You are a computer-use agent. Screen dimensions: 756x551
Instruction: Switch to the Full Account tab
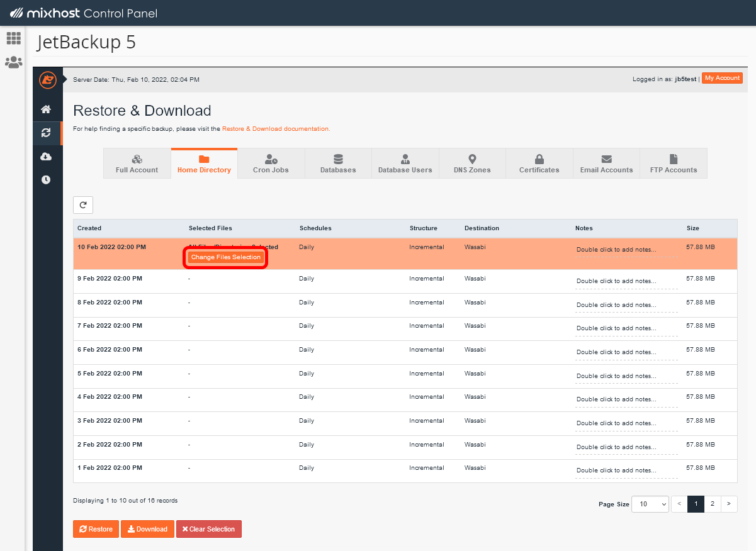[x=137, y=164]
